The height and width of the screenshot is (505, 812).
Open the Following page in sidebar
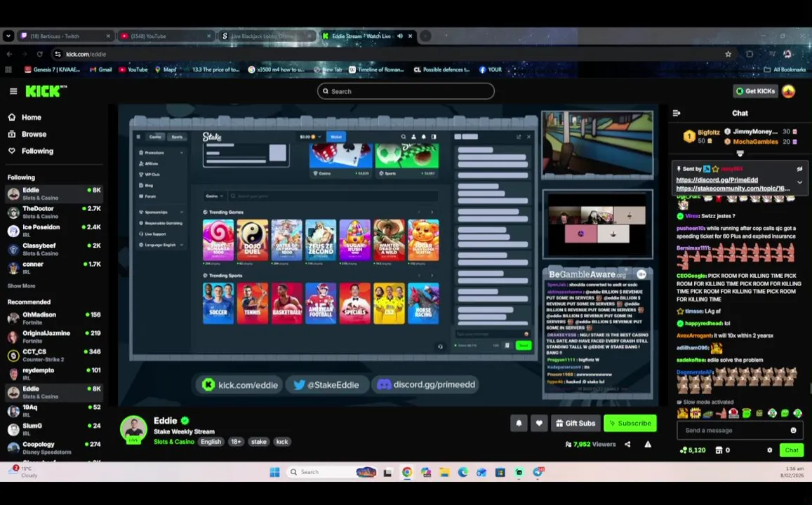[x=31, y=151]
